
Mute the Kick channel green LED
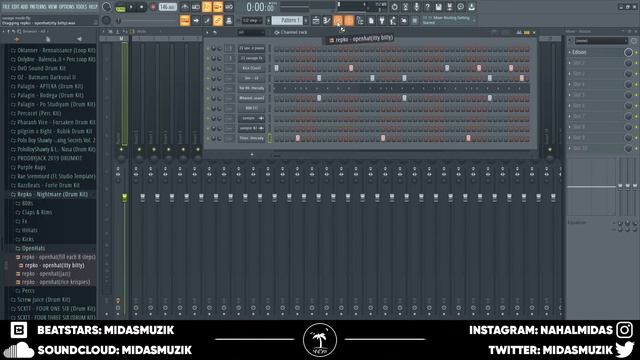[208, 68]
